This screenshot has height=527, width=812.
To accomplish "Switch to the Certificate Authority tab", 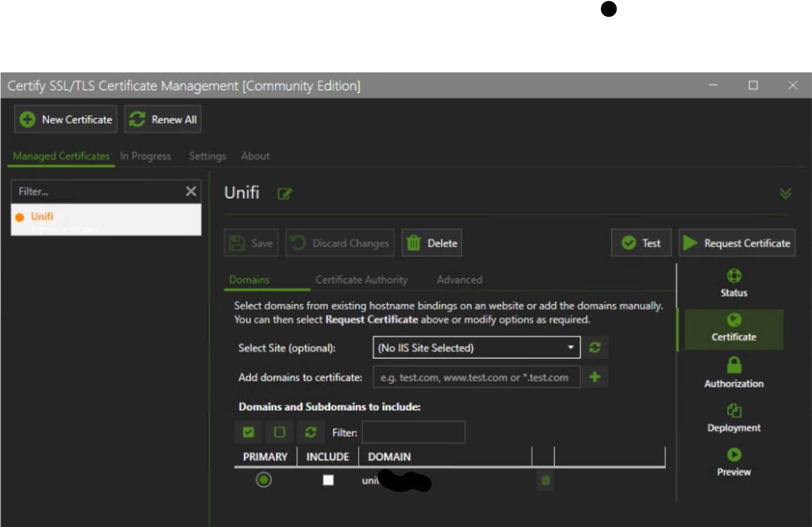I will [361, 280].
